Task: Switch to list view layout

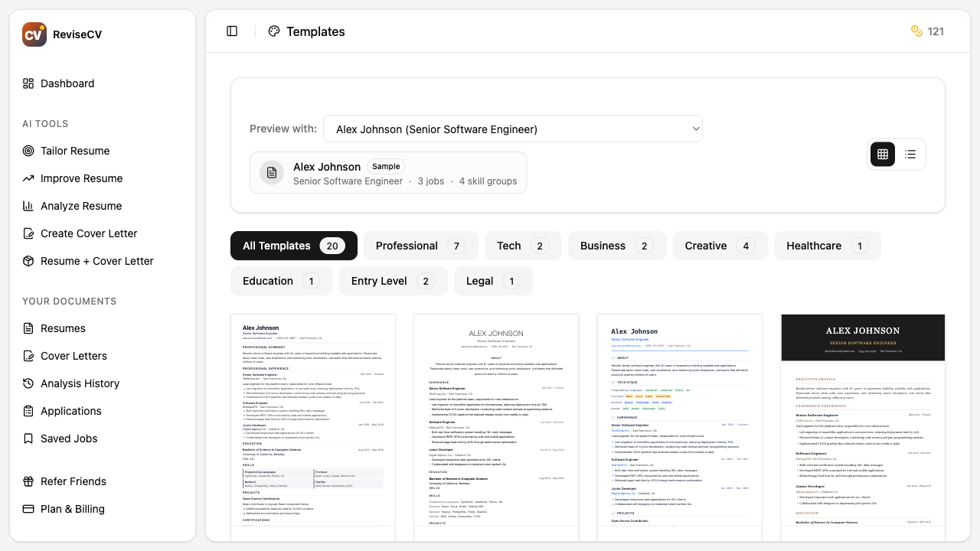Action: click(910, 154)
